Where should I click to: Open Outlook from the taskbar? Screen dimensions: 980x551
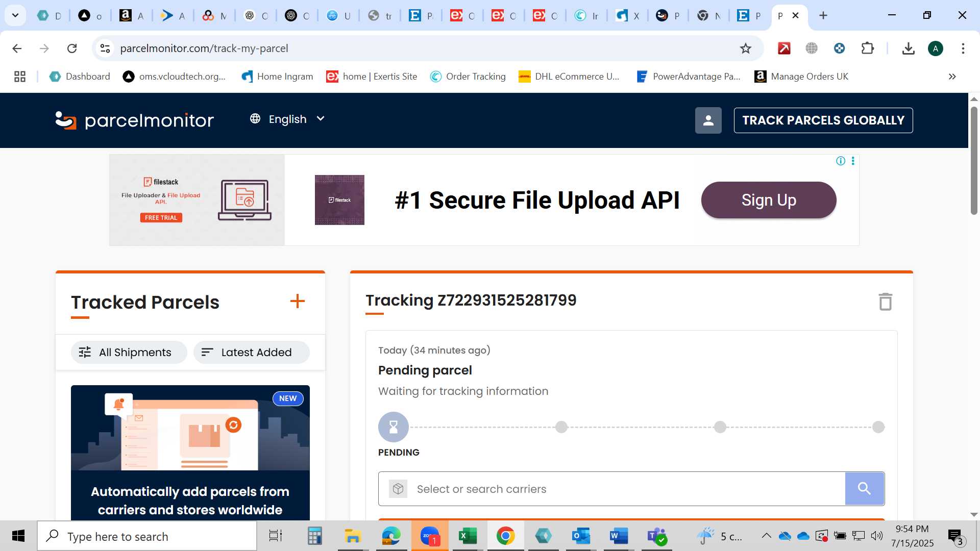(581, 536)
